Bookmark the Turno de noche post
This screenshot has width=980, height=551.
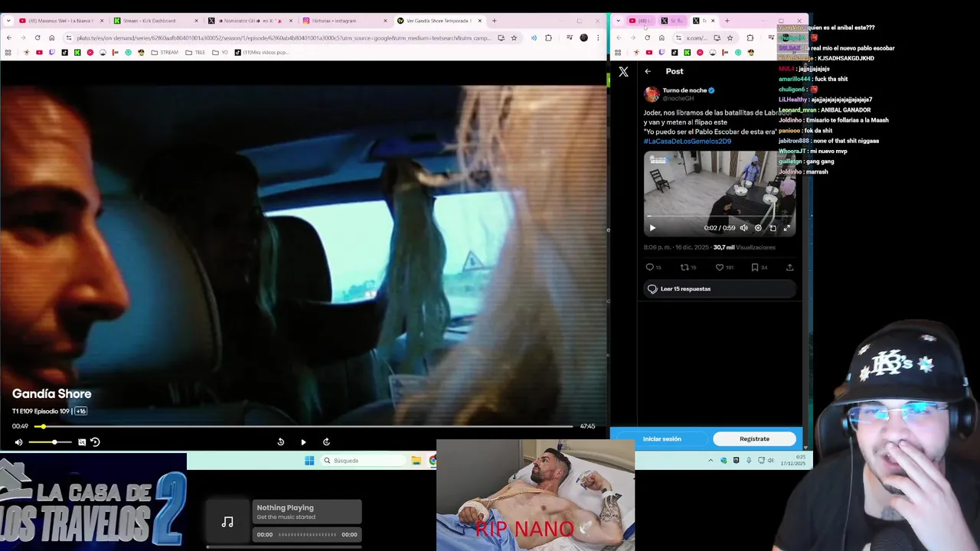759,267
